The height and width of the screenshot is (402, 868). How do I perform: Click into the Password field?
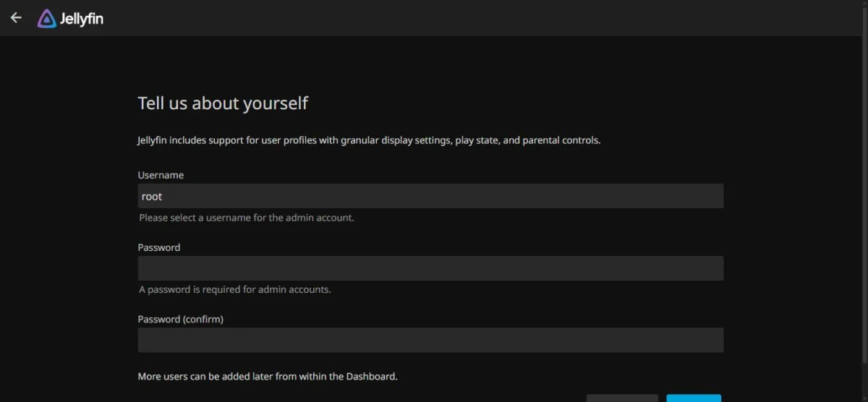point(430,268)
